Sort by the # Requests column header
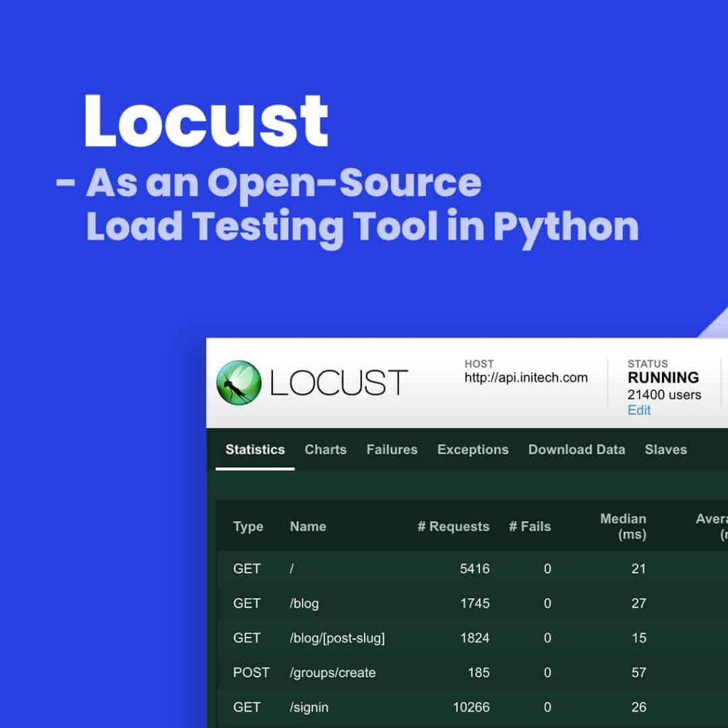728x728 pixels. coord(455,527)
